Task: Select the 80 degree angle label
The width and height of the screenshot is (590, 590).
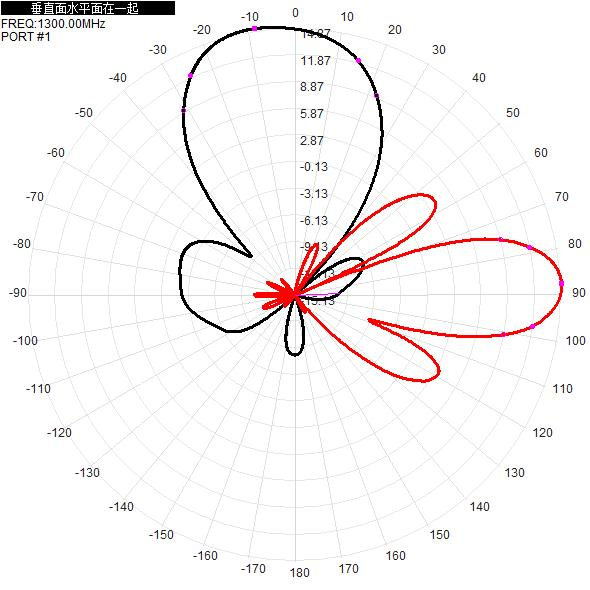Action: click(x=575, y=244)
